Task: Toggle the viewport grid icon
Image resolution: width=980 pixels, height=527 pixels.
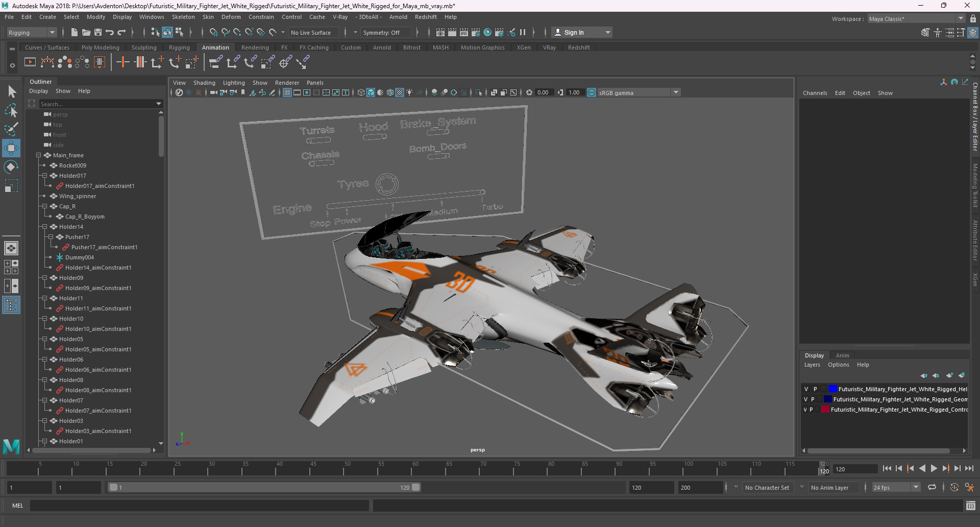Action: tap(287, 92)
